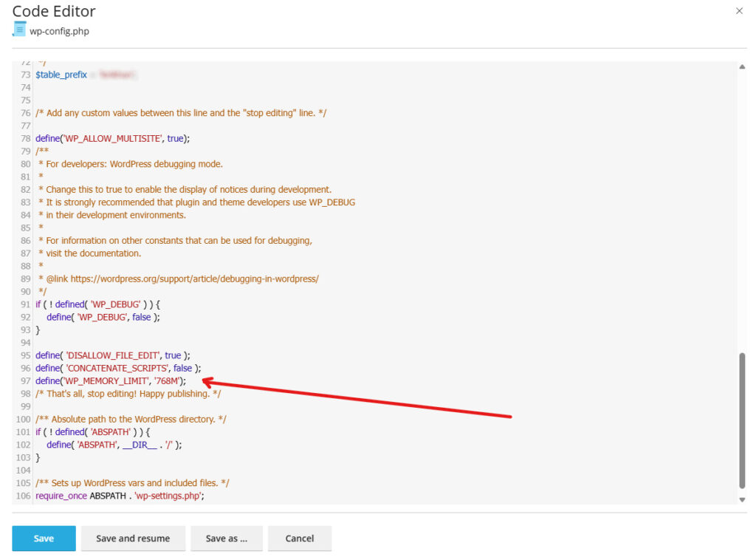The width and height of the screenshot is (756, 557).
Task: Click the scrollbar down arrow
Action: tap(742, 499)
